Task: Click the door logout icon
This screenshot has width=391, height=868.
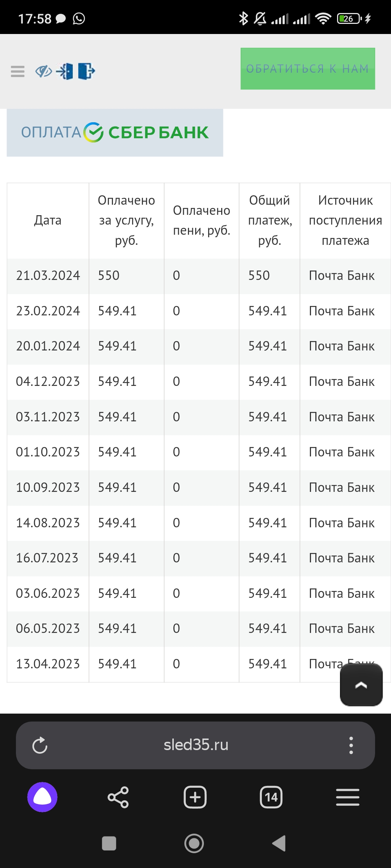Action: click(x=86, y=71)
